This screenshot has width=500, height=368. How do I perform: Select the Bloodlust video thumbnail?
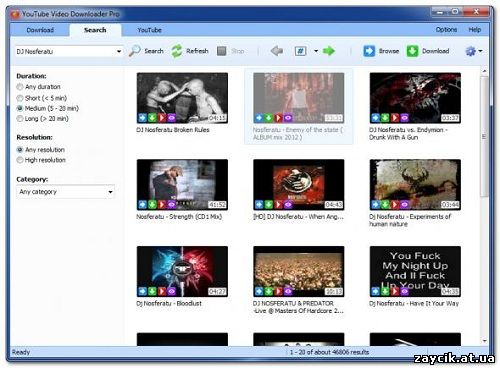tap(182, 271)
